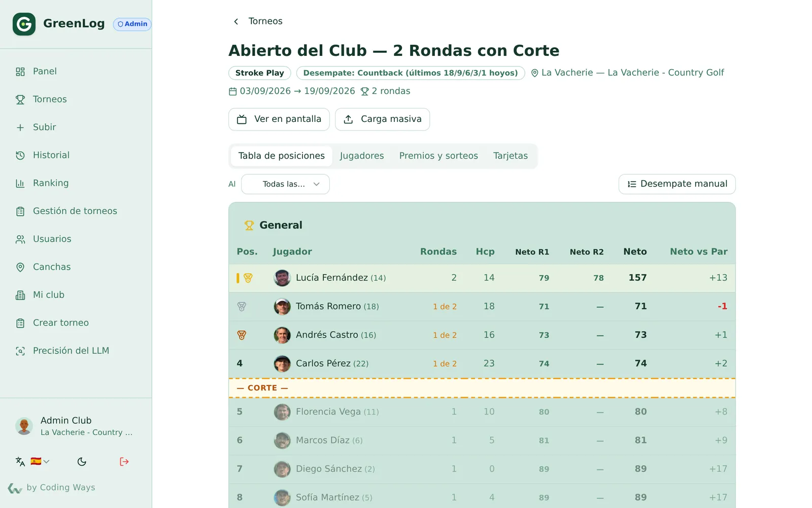Open Gestión de torneos
The width and height of the screenshot is (812, 508).
(x=76, y=211)
